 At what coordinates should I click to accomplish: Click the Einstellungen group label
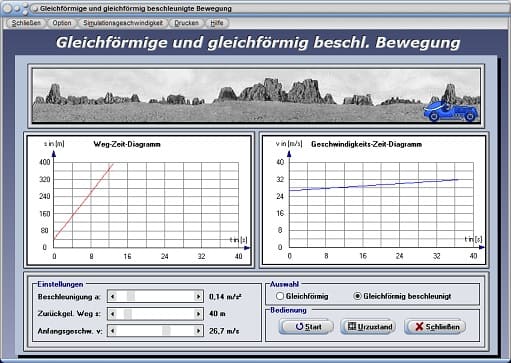point(60,284)
